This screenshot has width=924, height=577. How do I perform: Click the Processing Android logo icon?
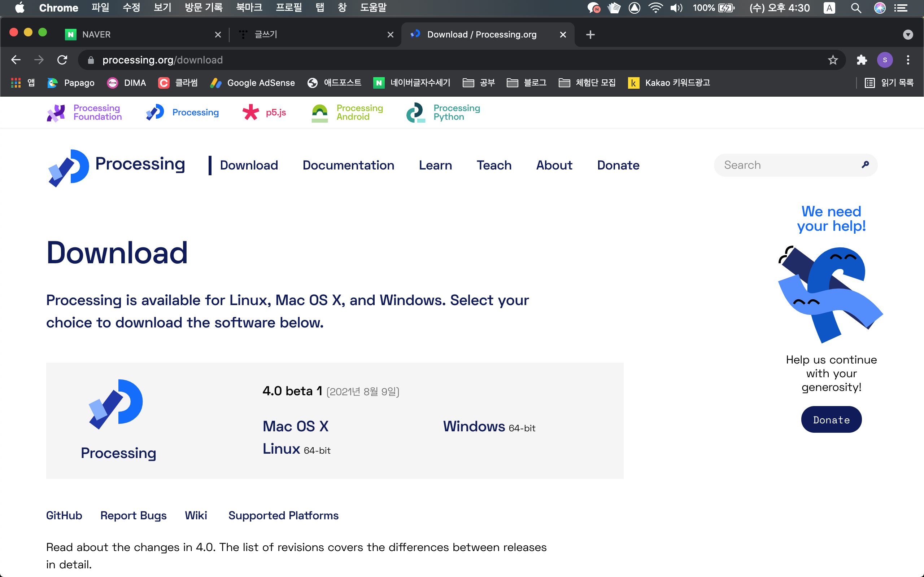click(x=319, y=113)
